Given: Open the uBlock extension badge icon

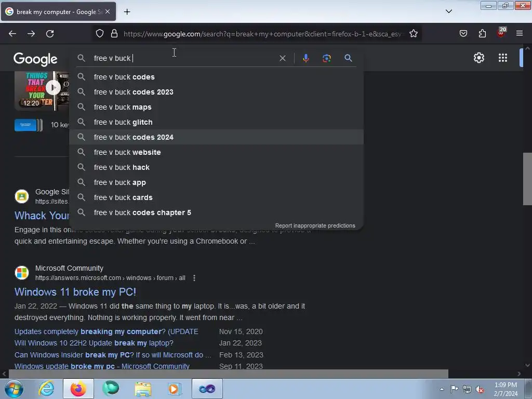Looking at the screenshot, I should (501, 32).
